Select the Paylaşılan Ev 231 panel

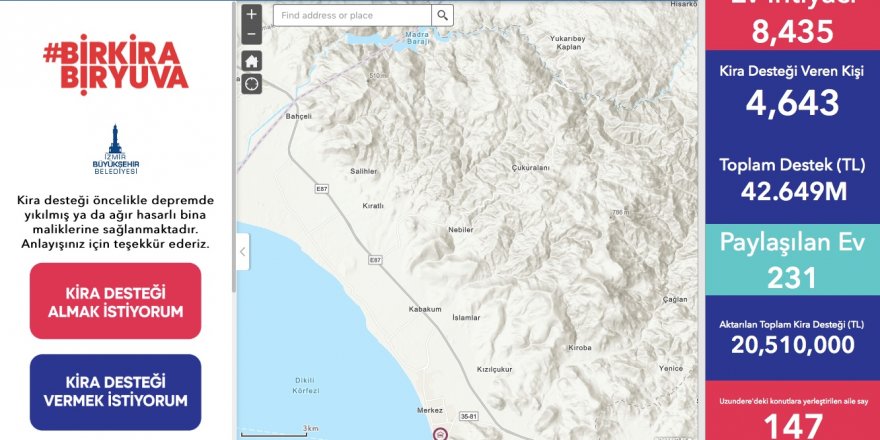tap(792, 259)
